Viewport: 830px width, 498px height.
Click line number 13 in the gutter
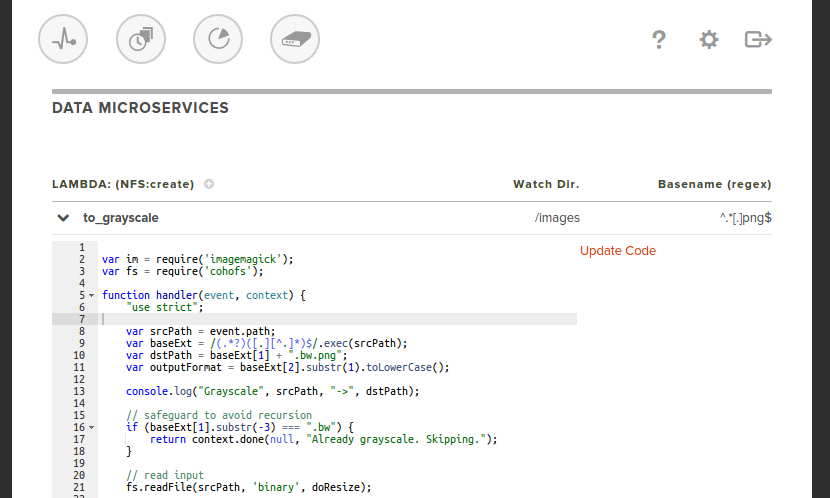point(79,391)
